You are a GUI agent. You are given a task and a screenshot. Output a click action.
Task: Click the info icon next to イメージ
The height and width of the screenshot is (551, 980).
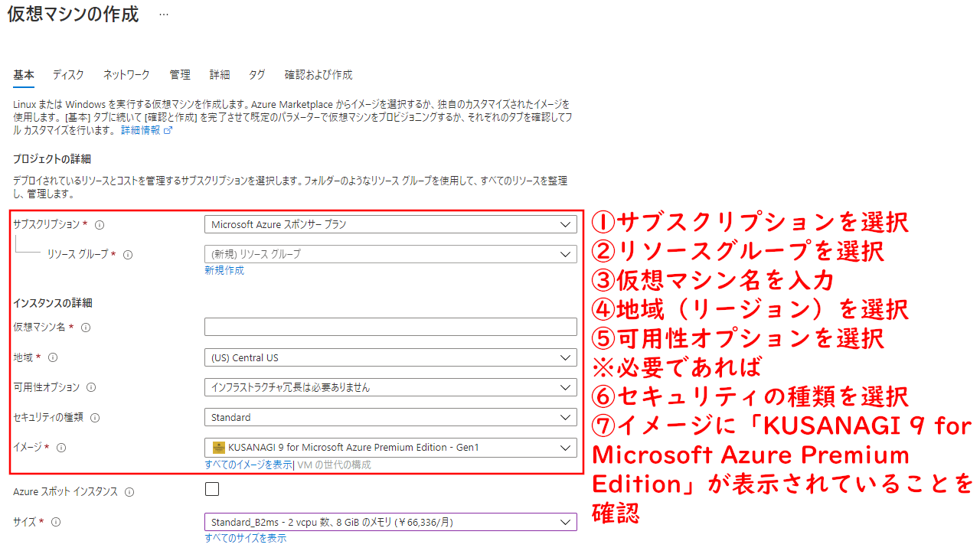(x=61, y=448)
